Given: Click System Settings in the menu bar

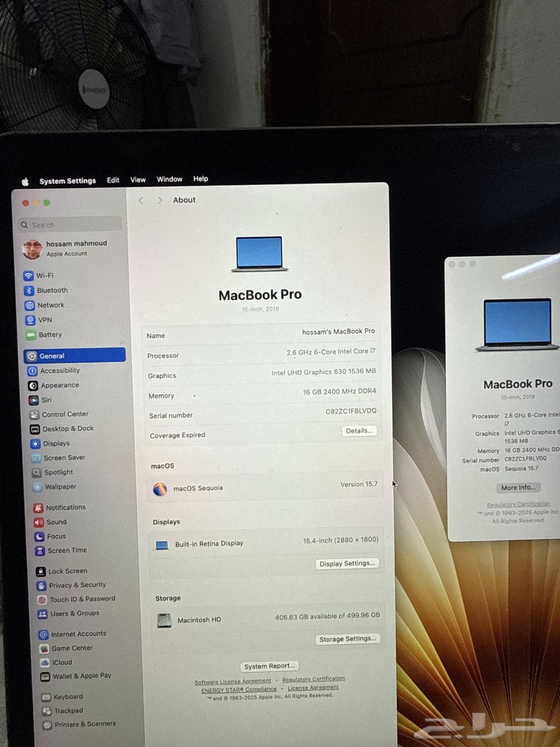Looking at the screenshot, I should (x=67, y=181).
